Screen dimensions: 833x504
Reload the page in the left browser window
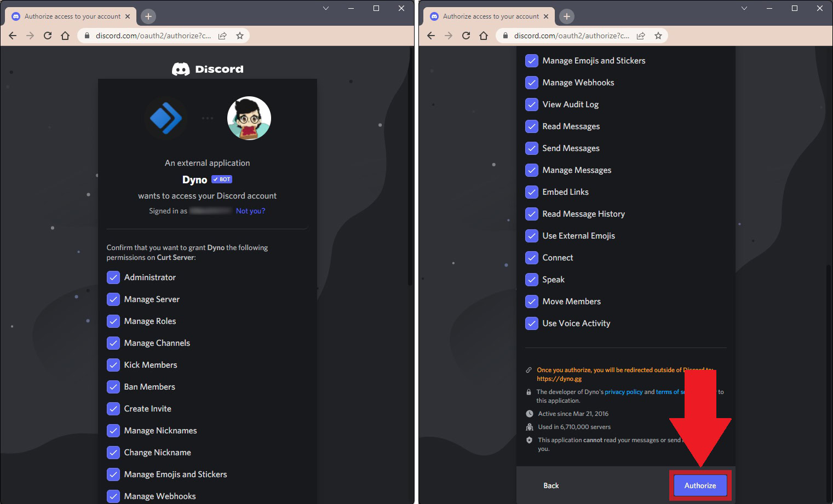(x=48, y=36)
